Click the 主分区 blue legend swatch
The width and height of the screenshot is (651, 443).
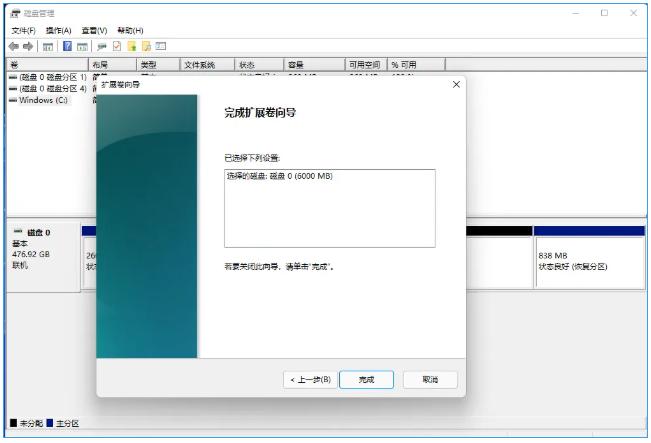point(50,423)
